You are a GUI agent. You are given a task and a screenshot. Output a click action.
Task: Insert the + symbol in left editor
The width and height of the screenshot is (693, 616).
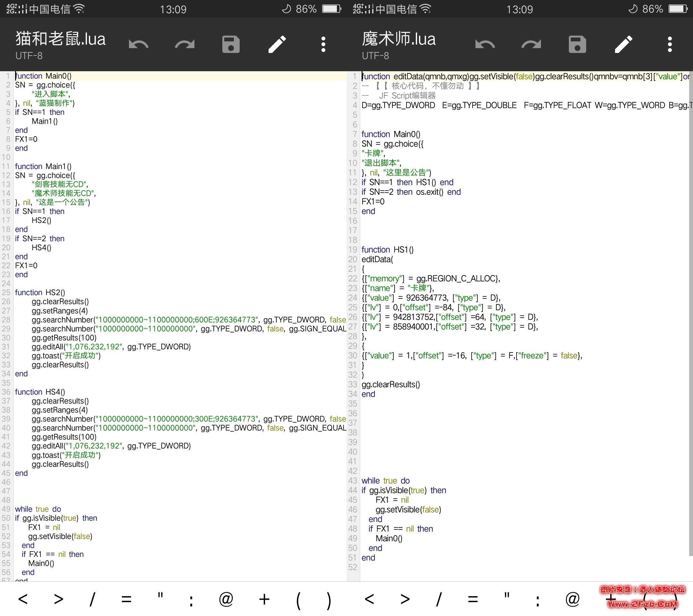click(264, 599)
